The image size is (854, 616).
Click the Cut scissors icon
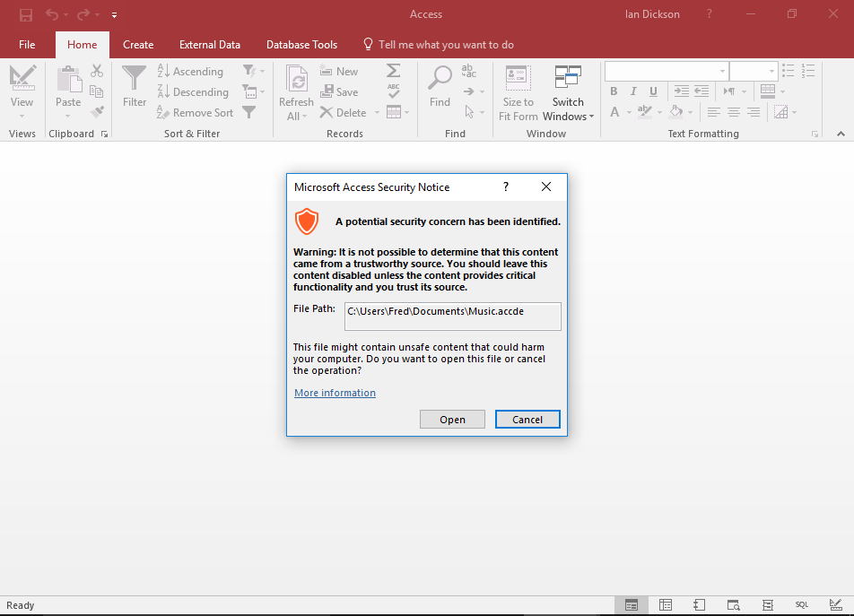click(97, 71)
